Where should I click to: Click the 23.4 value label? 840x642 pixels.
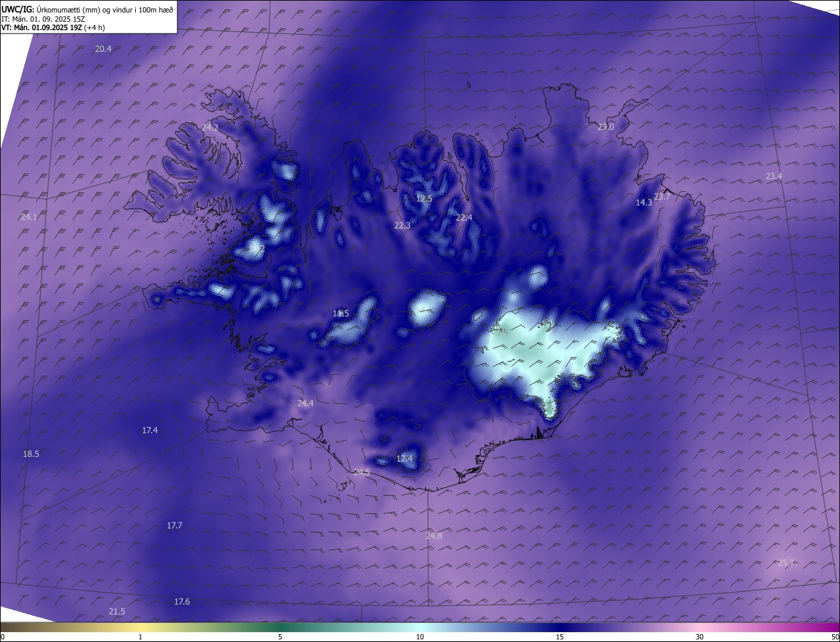click(x=774, y=177)
